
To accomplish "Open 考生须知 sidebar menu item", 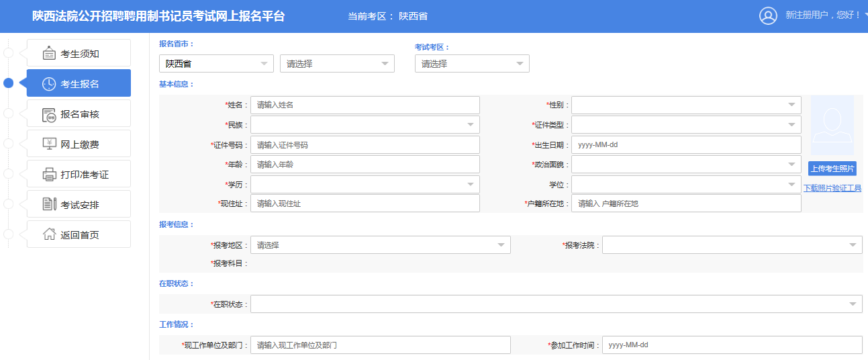I will pos(79,53).
